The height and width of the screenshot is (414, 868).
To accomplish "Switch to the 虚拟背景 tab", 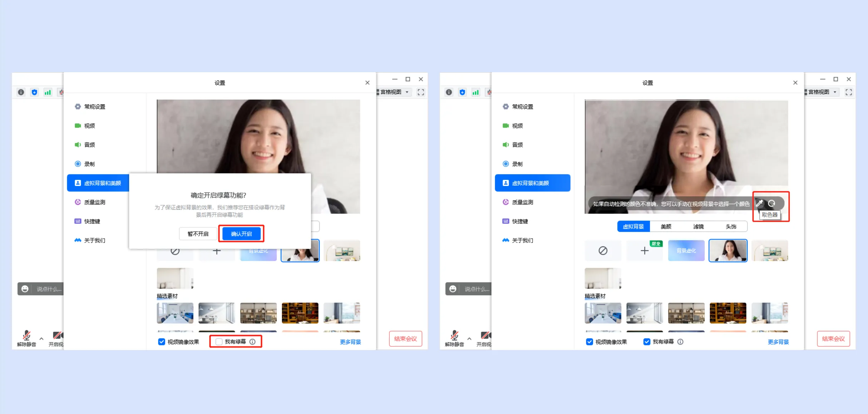I will coord(633,226).
